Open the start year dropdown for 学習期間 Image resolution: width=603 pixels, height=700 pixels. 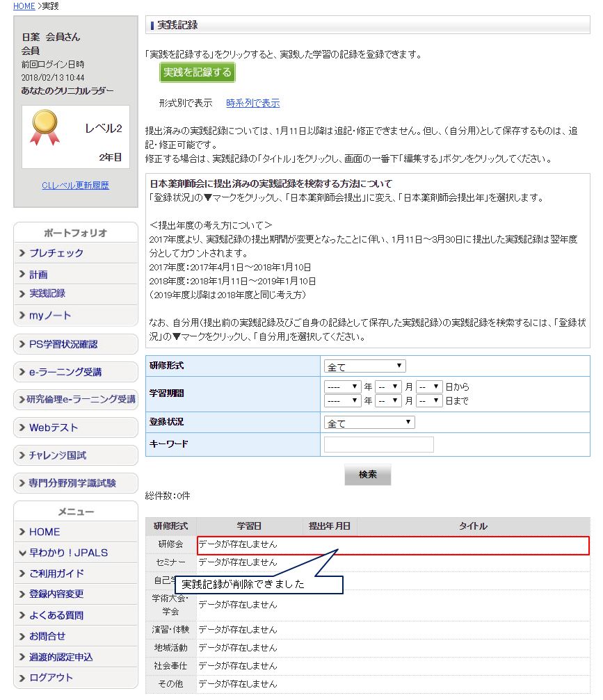(343, 386)
